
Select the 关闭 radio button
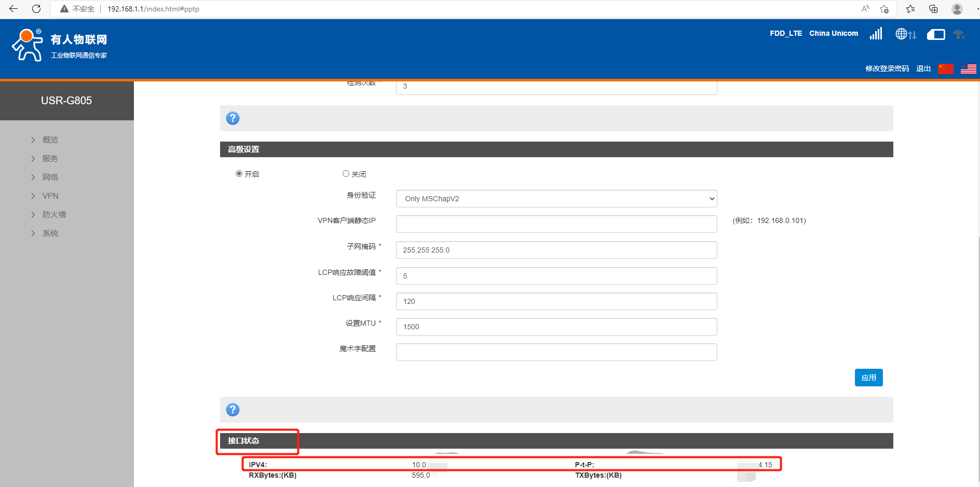(346, 174)
